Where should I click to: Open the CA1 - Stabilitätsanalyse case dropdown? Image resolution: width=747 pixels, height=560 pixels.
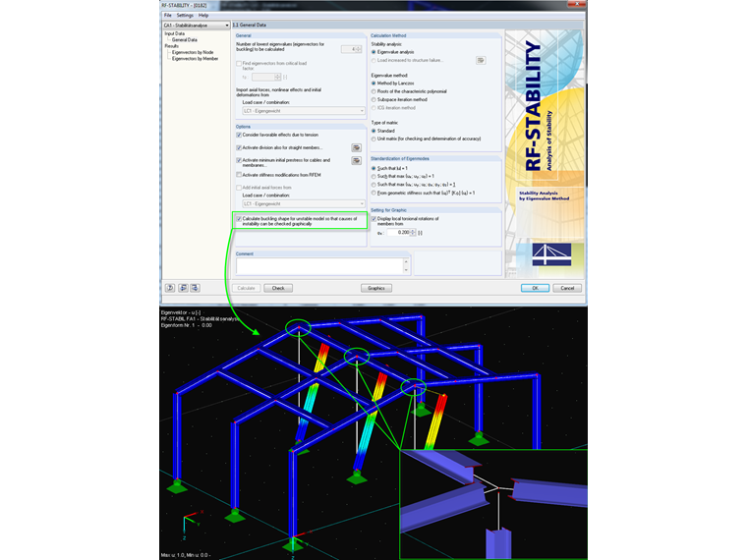(x=196, y=26)
